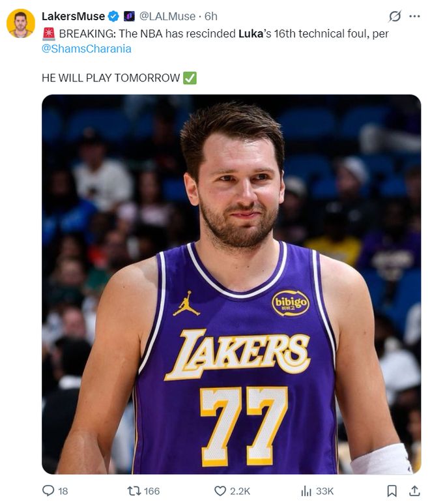Click the "HE WILL PLAY TOMORROW" text
The width and height of the screenshot is (430, 504).
[111, 78]
